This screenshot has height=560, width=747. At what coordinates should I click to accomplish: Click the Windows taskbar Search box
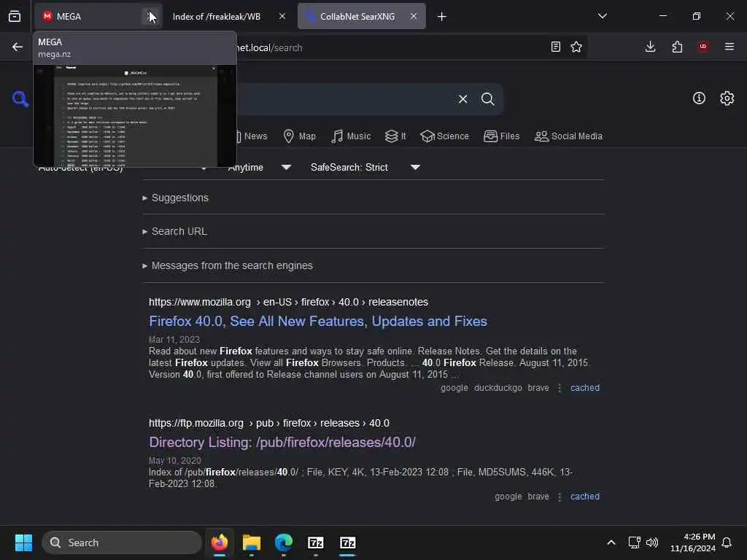pyautogui.click(x=122, y=542)
